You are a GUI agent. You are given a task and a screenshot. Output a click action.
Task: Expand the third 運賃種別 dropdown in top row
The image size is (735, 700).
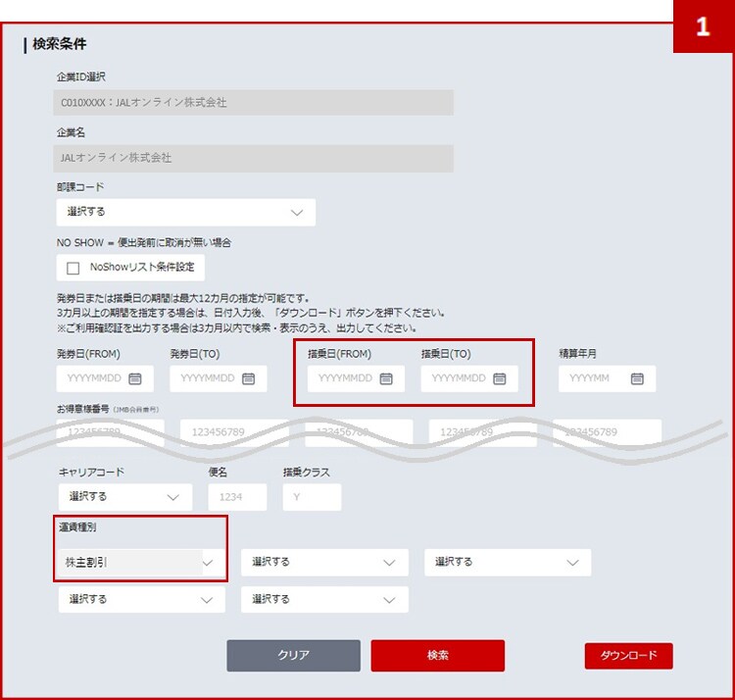pyautogui.click(x=508, y=563)
